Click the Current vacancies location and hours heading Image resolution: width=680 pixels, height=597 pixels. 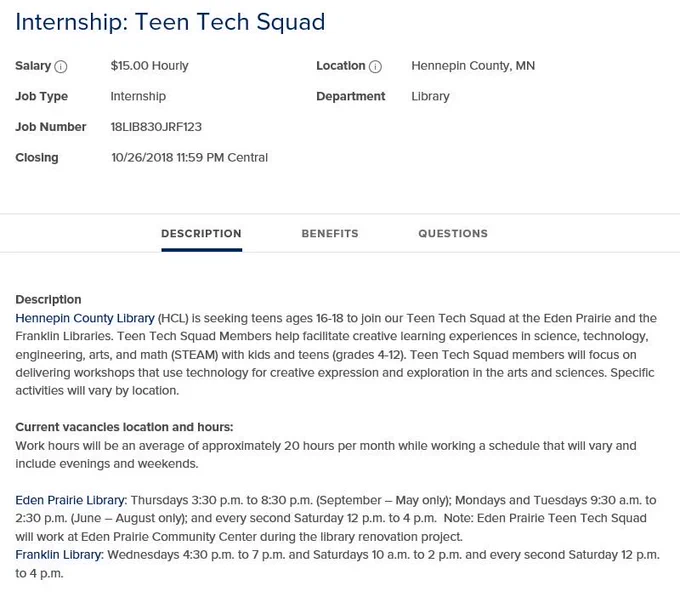124,427
